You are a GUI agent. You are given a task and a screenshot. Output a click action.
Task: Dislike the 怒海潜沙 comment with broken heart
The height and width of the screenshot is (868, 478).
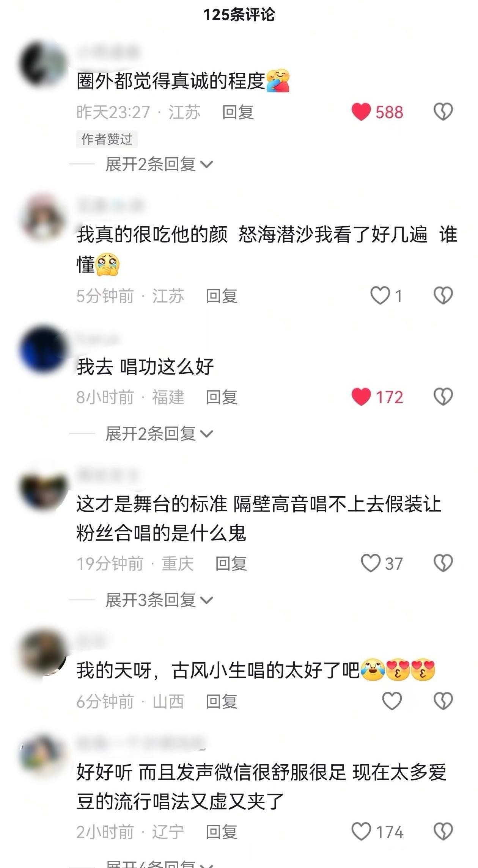pyautogui.click(x=443, y=296)
